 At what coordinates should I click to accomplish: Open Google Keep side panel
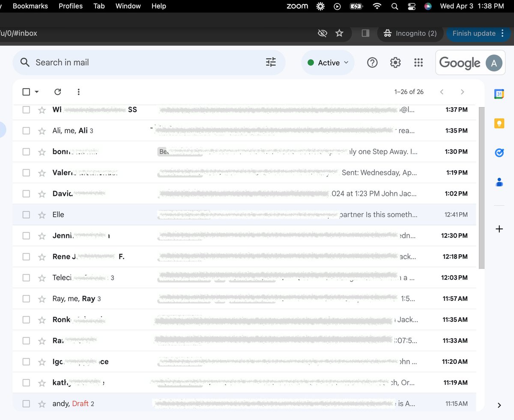(499, 123)
